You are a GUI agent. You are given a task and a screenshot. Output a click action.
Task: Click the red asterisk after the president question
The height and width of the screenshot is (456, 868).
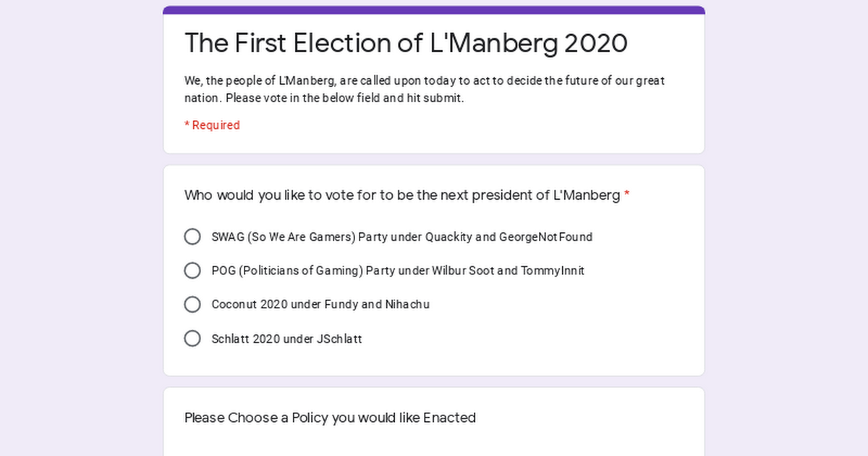(627, 195)
